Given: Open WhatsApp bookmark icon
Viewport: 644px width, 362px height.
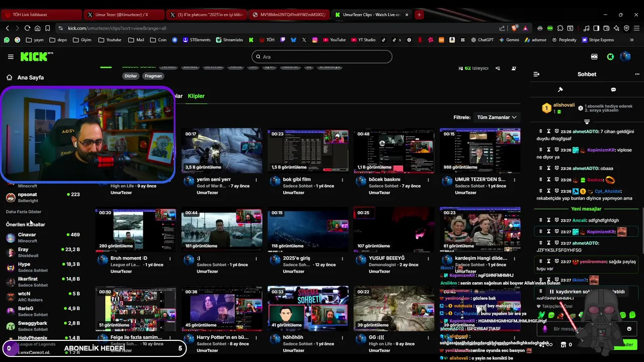Looking at the screenshot, I should [7, 40].
